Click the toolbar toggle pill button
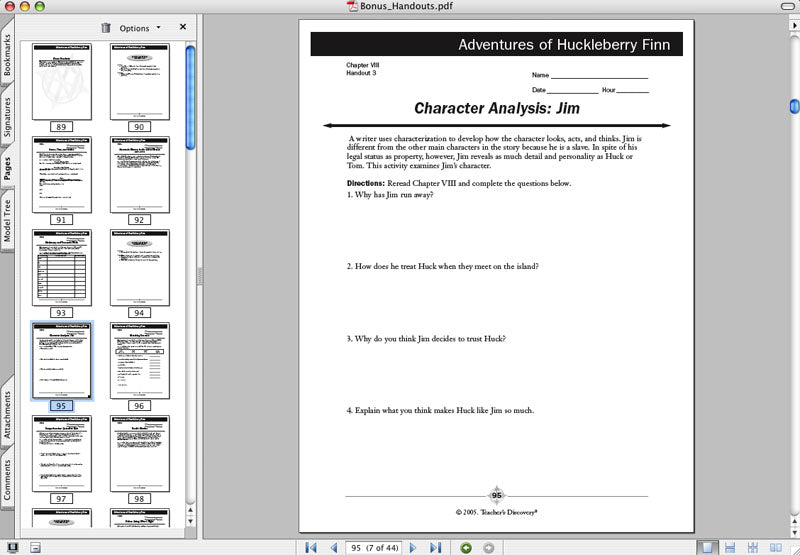 788,6
